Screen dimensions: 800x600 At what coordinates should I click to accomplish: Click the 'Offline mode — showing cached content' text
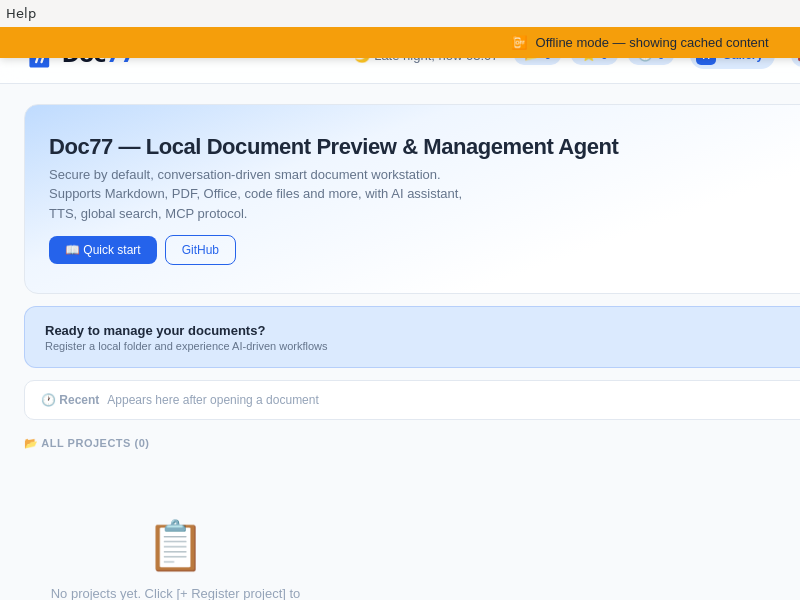(x=652, y=43)
